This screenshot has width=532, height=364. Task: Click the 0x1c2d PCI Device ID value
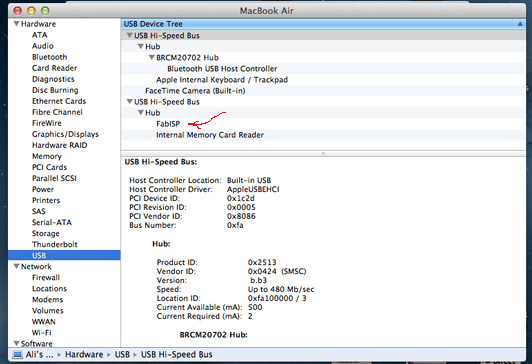(241, 198)
